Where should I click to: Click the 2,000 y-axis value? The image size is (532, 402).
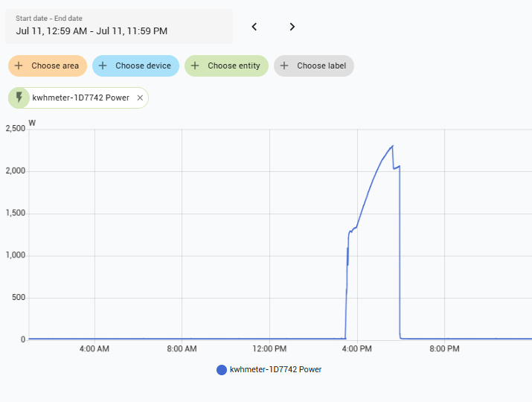click(x=16, y=170)
